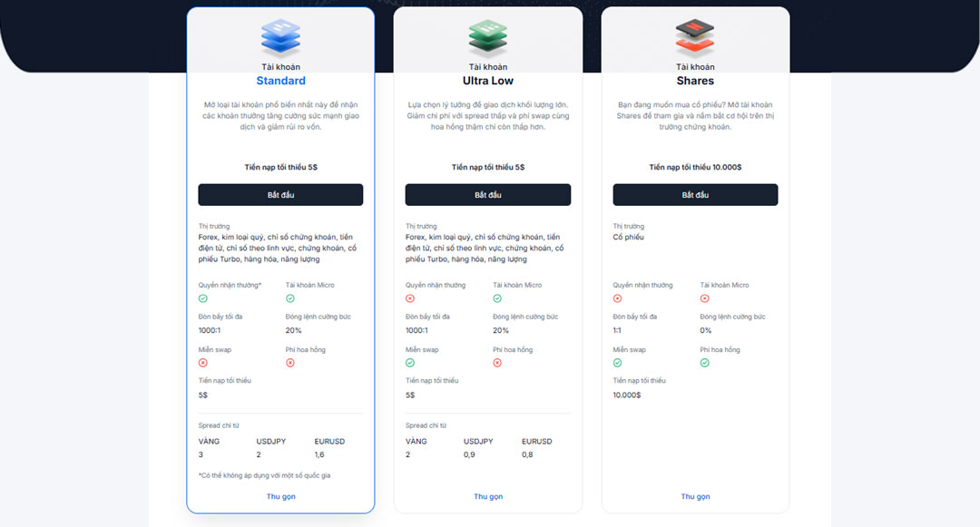The width and height of the screenshot is (980, 527).
Task: Click Standard's USDJPY spread label
Action: (270, 442)
